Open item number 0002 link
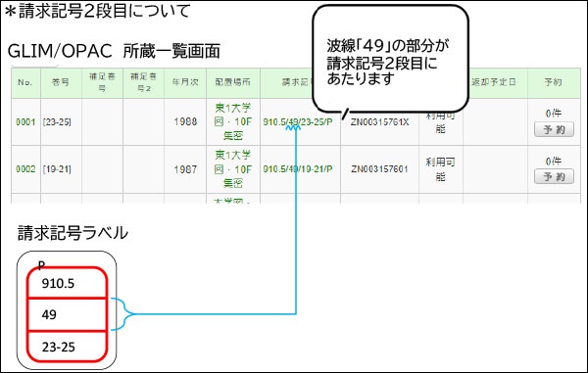This screenshot has height=373, width=588. point(25,169)
